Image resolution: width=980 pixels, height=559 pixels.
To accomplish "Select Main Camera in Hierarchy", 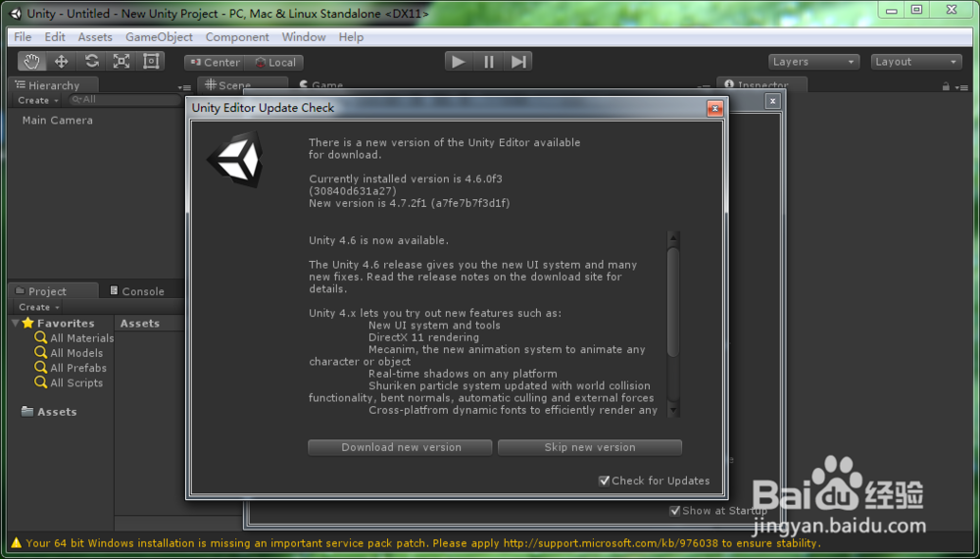I will [x=58, y=120].
